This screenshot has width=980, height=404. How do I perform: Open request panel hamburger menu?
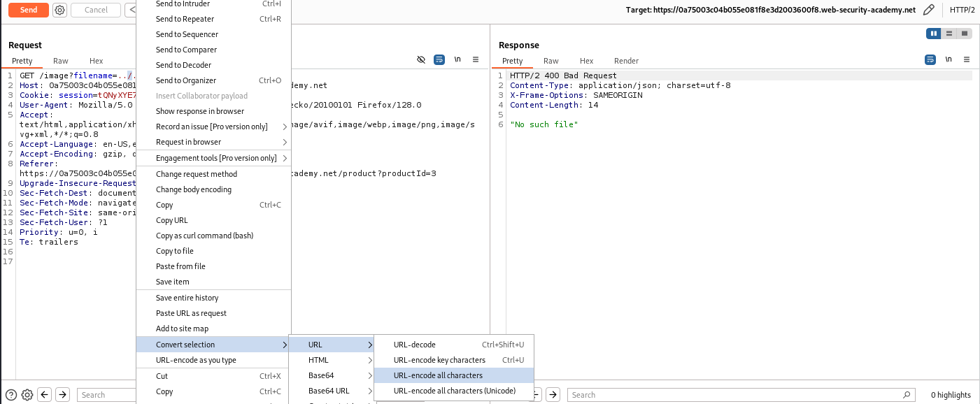tap(476, 60)
